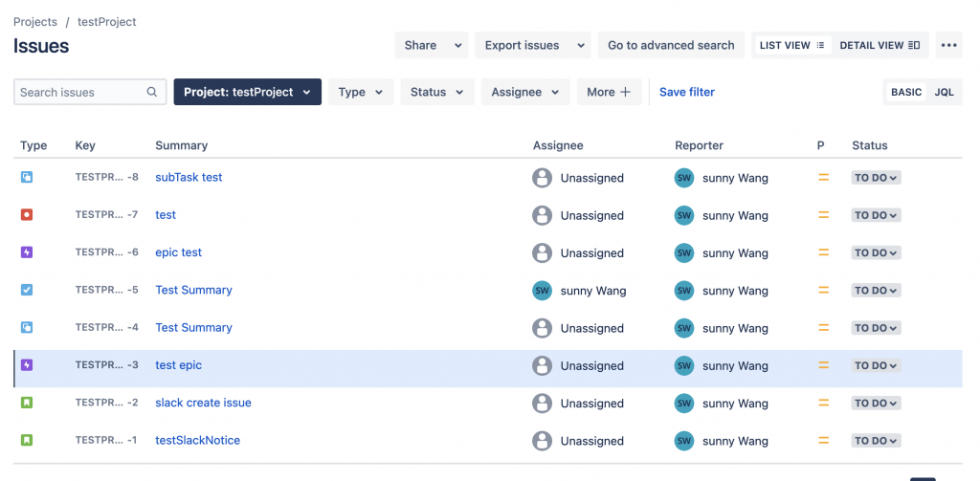The width and height of the screenshot is (980, 481).
Task: Open the three-dot more actions menu
Action: (x=948, y=45)
